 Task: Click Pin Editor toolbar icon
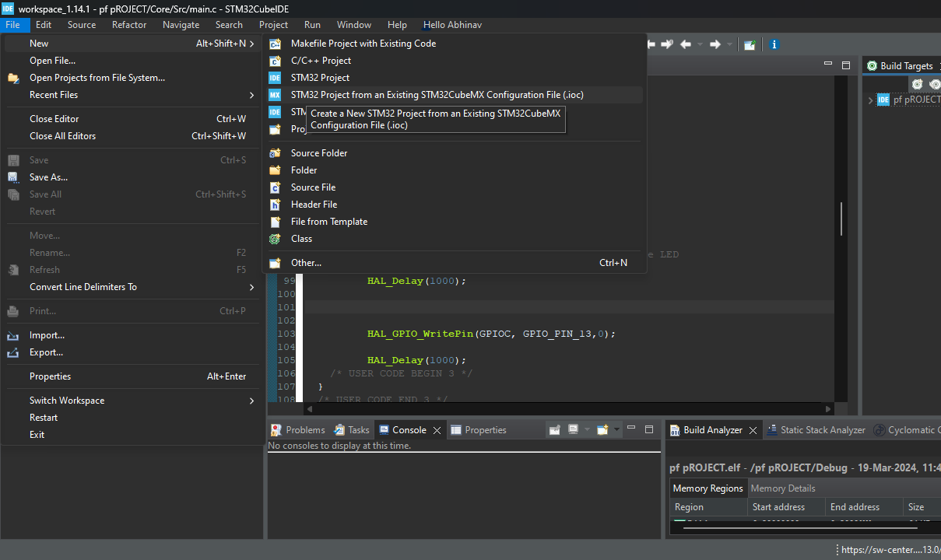tap(750, 44)
